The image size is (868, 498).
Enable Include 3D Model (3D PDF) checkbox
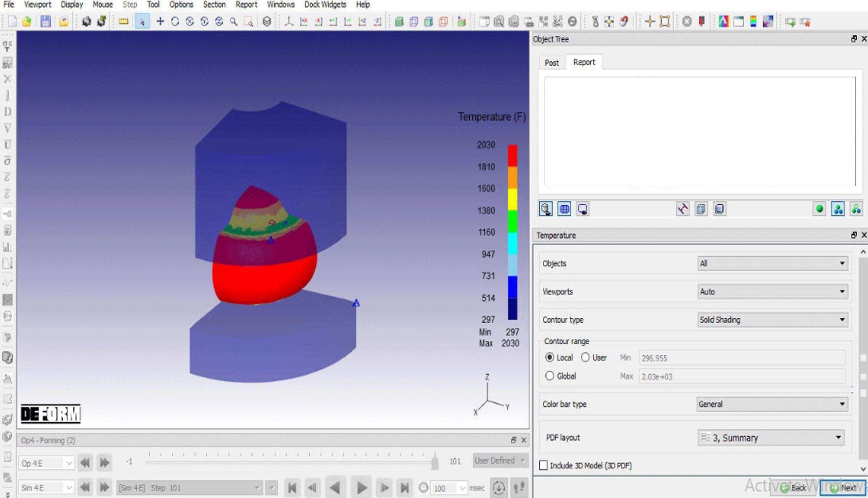coord(543,465)
